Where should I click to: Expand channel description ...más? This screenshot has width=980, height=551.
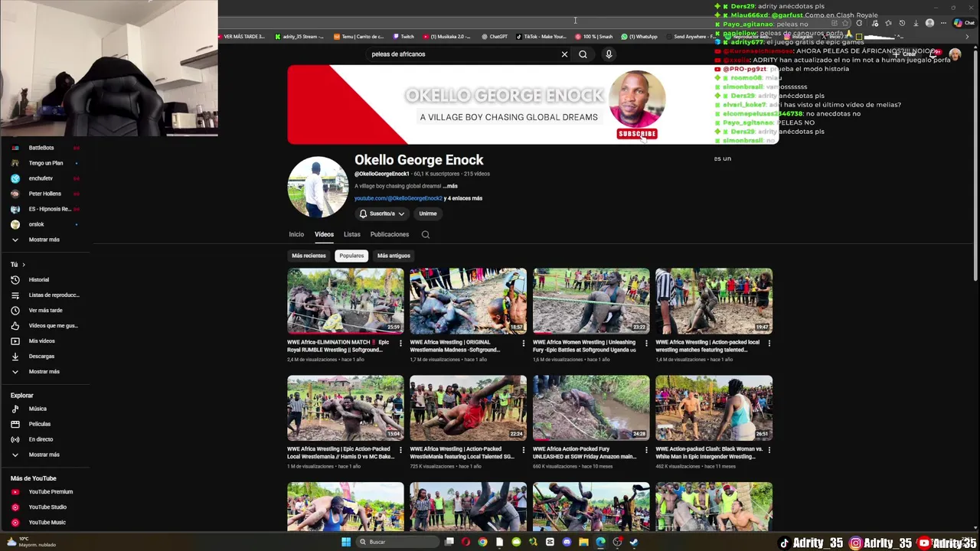450,186
